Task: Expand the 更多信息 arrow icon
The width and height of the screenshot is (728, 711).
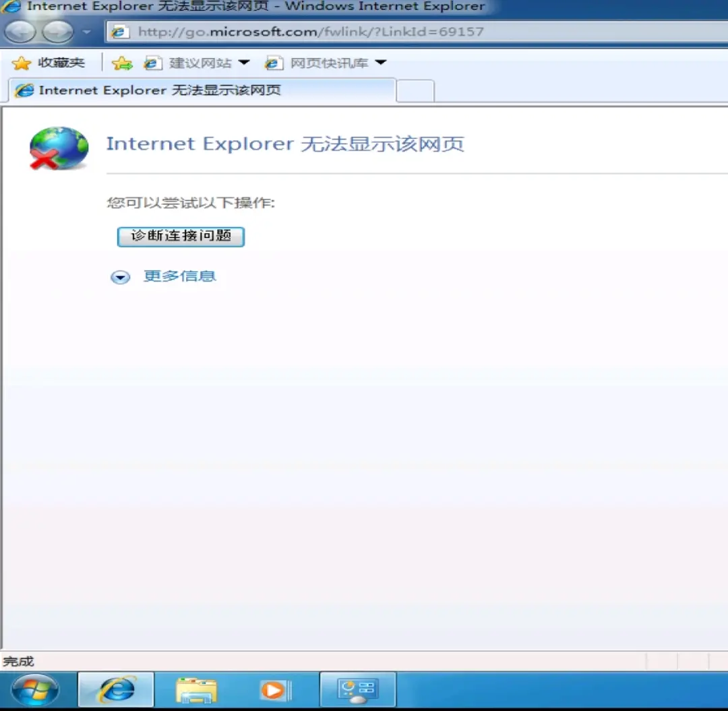Action: click(120, 277)
